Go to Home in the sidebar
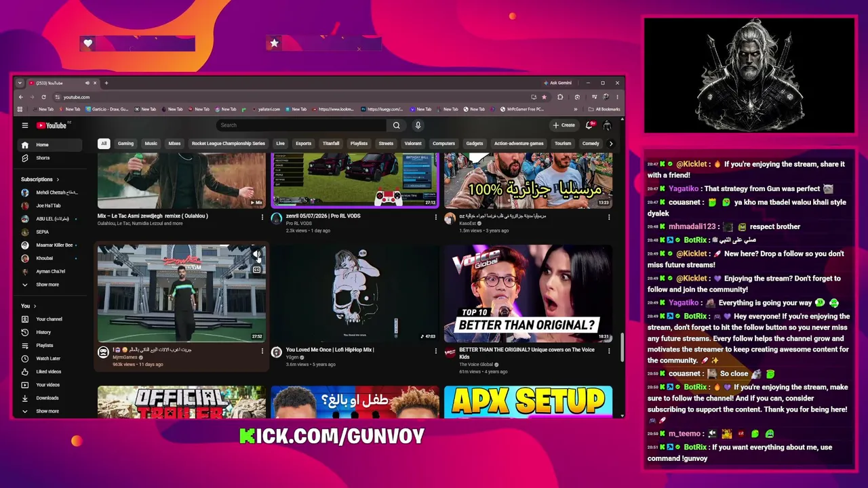868x488 pixels. point(50,145)
